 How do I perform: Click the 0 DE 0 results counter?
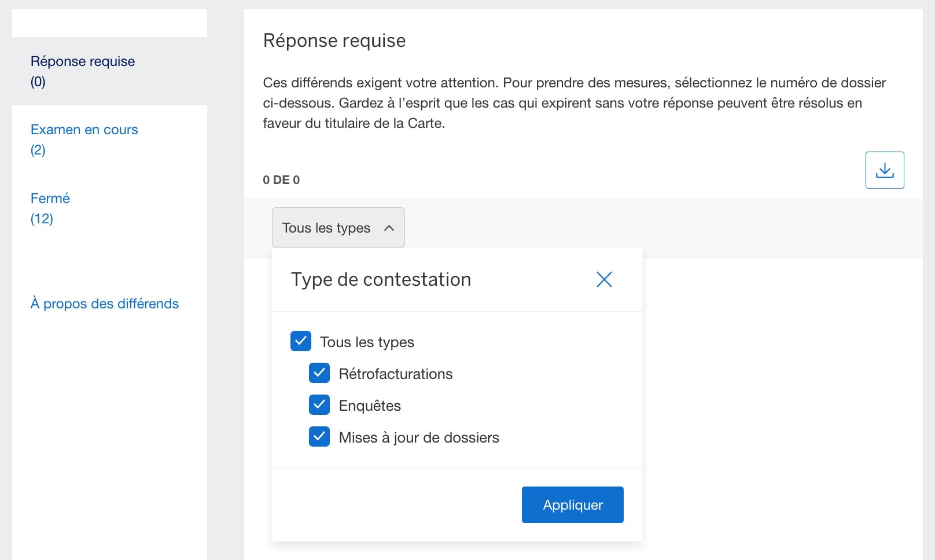[x=281, y=179]
